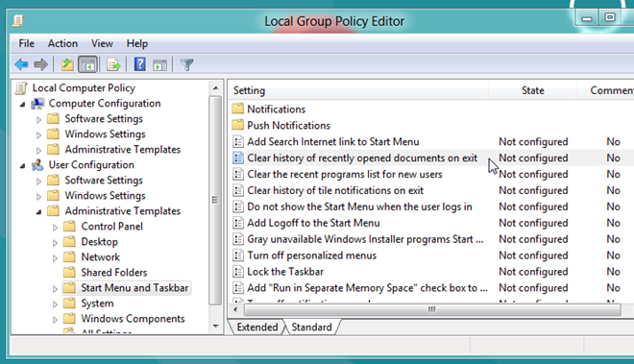
Task: Expand the Start Menu and Taskbar node
Action: coord(55,289)
